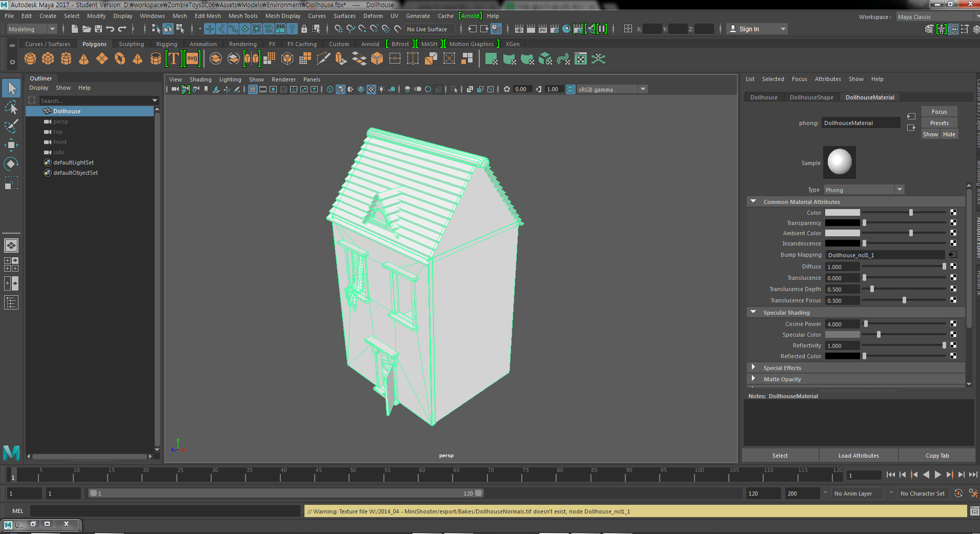The image size is (980, 534).
Task: Click the Presets button
Action: (939, 123)
